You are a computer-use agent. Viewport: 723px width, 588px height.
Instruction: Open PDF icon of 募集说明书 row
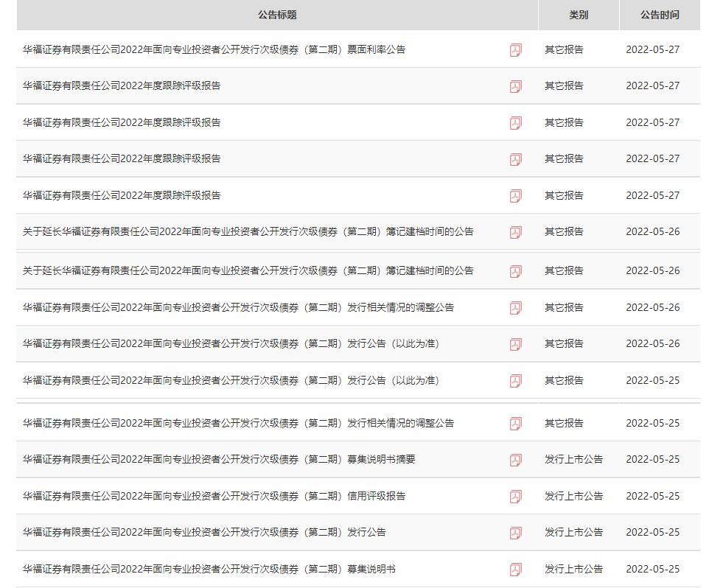pos(515,568)
